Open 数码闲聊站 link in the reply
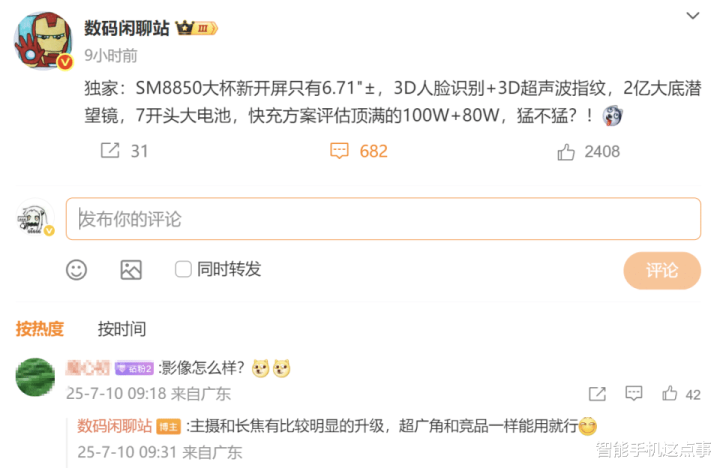 point(114,426)
